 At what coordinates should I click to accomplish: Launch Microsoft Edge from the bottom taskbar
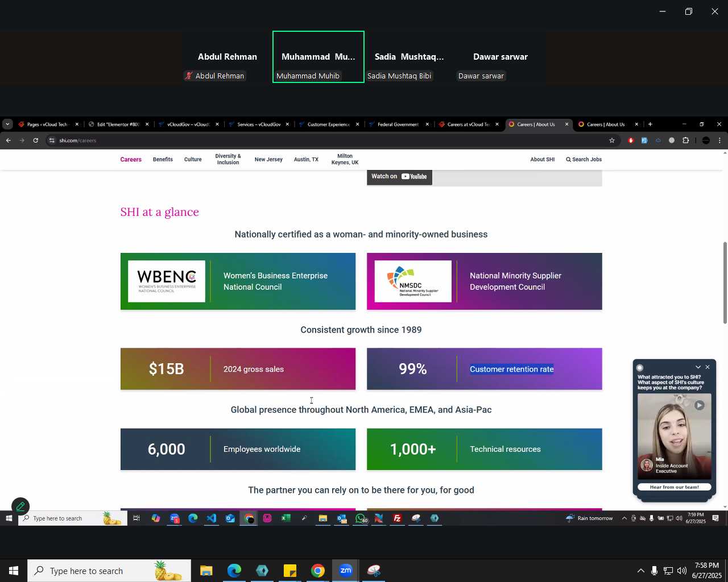click(234, 571)
